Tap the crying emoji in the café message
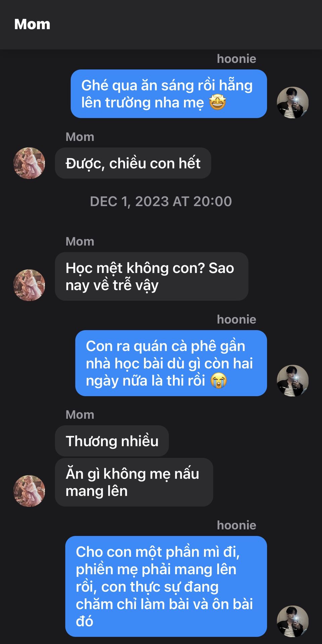 click(219, 381)
